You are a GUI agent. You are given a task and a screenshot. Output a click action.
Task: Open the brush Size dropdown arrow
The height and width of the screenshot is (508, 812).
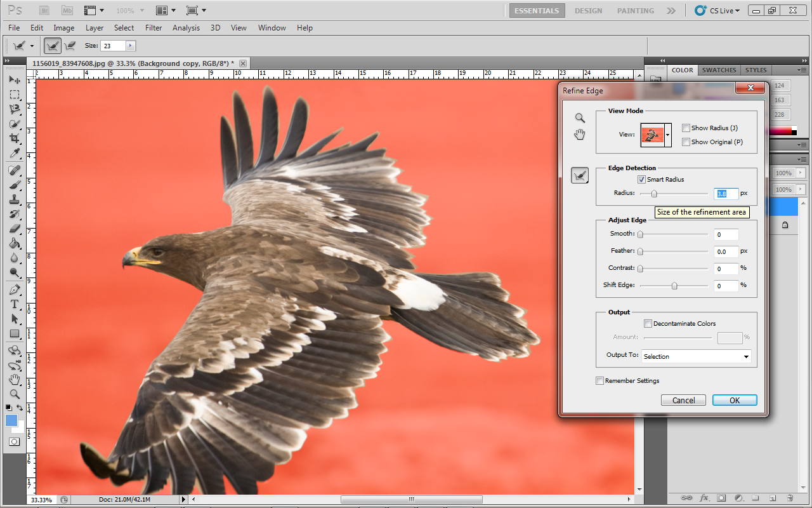[x=131, y=46]
